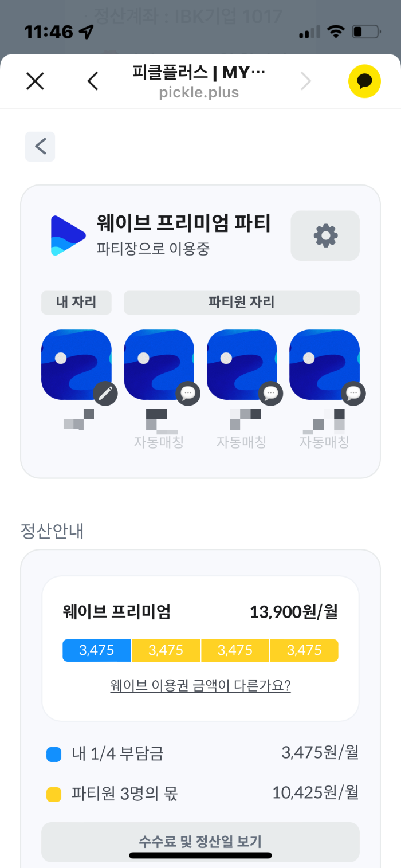Open chat with the third party member
The width and height of the screenshot is (401, 868).
tap(271, 394)
